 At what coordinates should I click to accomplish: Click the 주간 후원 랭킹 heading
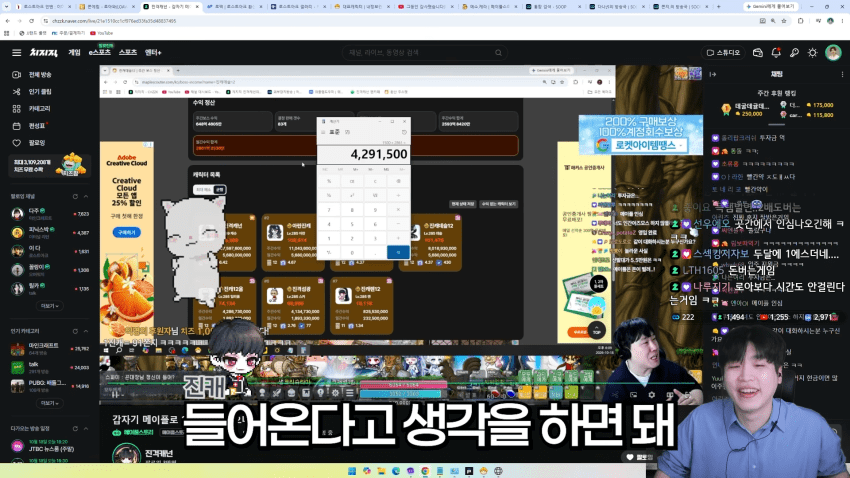[x=776, y=93]
